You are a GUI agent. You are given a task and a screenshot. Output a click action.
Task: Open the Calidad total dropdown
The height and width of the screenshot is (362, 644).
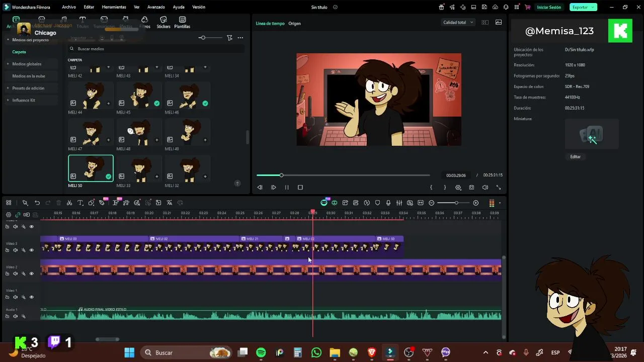(x=458, y=22)
